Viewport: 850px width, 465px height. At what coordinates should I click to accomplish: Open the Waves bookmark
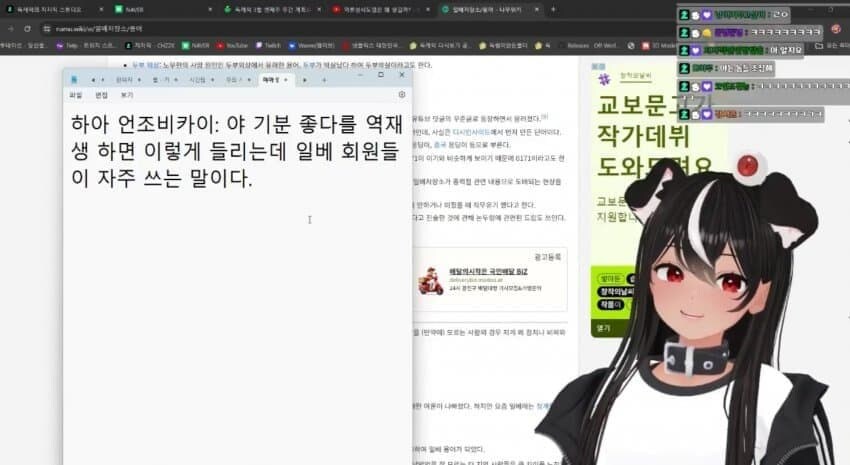click(x=311, y=46)
